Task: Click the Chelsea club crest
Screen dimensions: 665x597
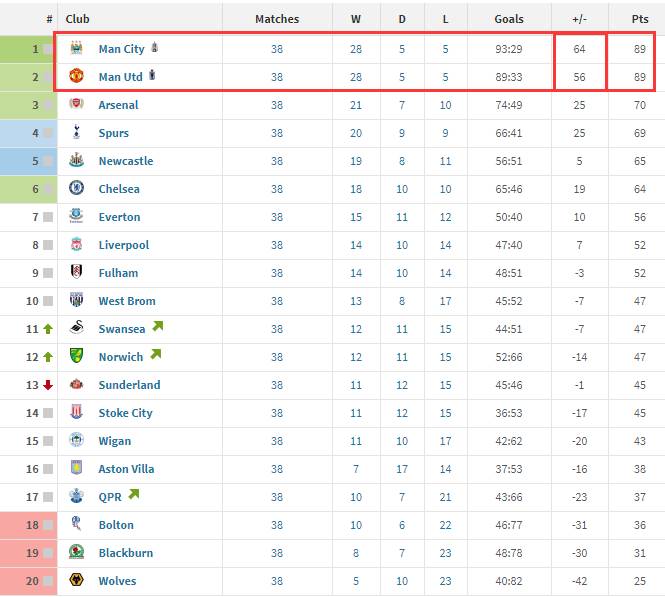Action: click(76, 188)
